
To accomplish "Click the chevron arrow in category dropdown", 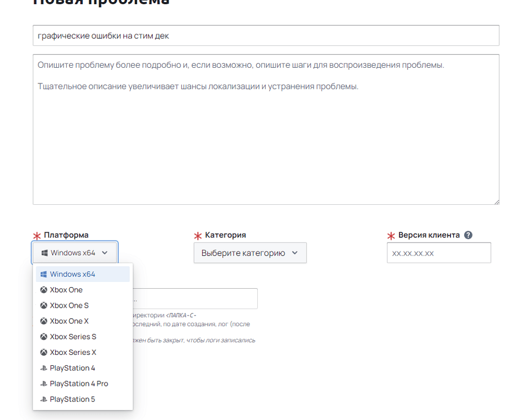I will (x=295, y=253).
